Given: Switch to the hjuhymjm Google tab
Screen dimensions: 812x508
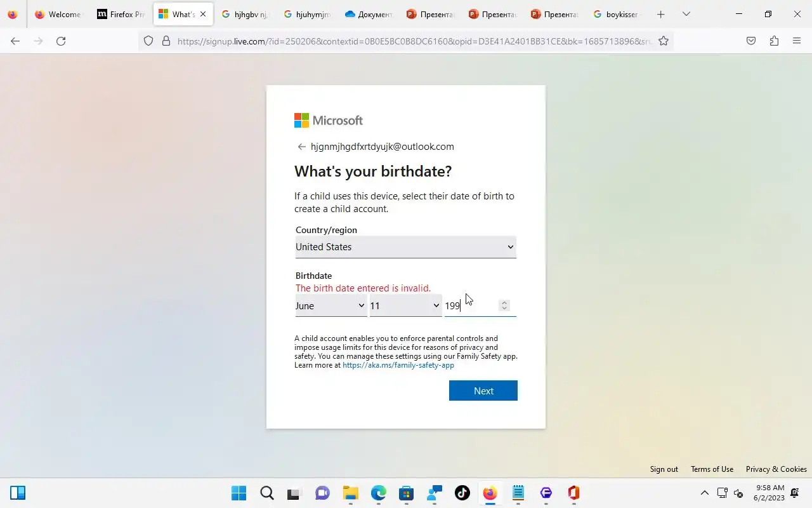Looking at the screenshot, I should point(307,14).
